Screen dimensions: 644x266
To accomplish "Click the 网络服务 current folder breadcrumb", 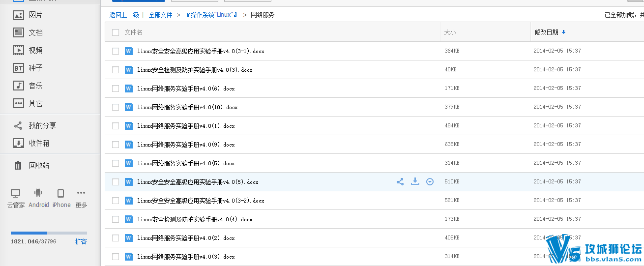I will (x=263, y=15).
